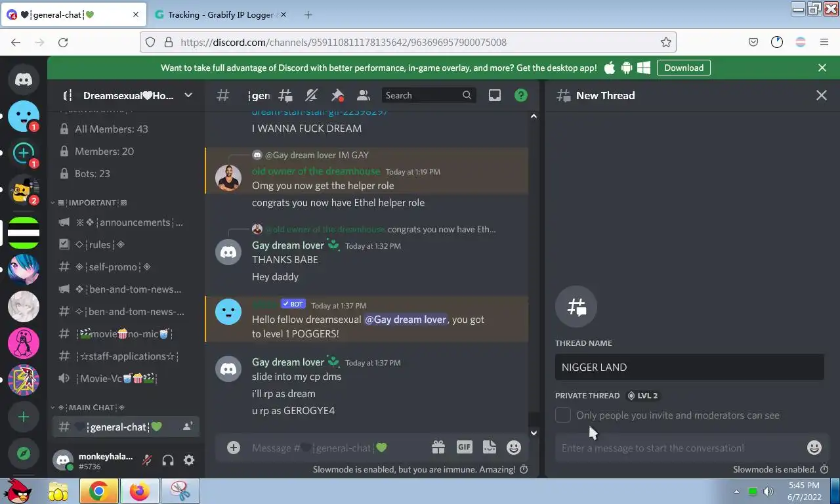Open Firefox from the taskbar
Screen dimensions: 840x504
click(139, 491)
